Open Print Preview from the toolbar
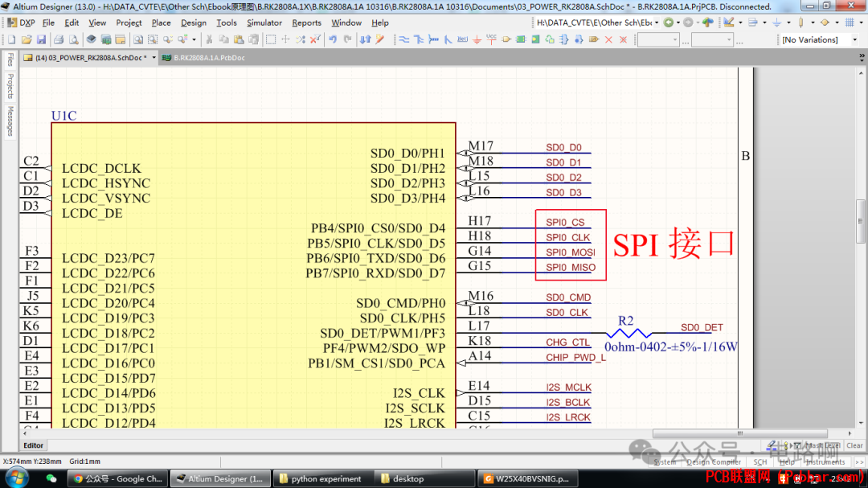Viewport: 868px width, 488px height. [74, 40]
